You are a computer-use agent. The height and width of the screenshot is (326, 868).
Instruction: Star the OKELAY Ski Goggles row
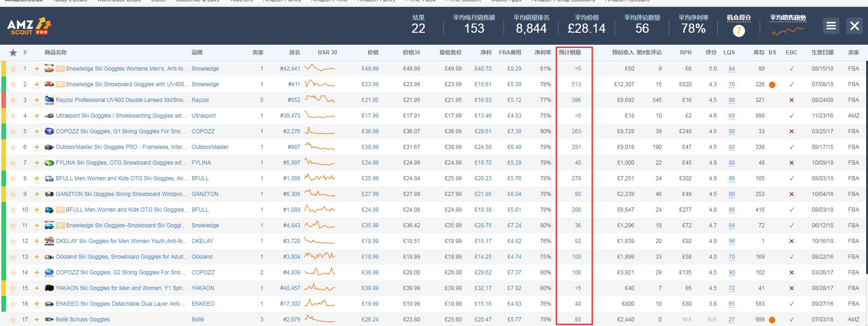tap(13, 241)
